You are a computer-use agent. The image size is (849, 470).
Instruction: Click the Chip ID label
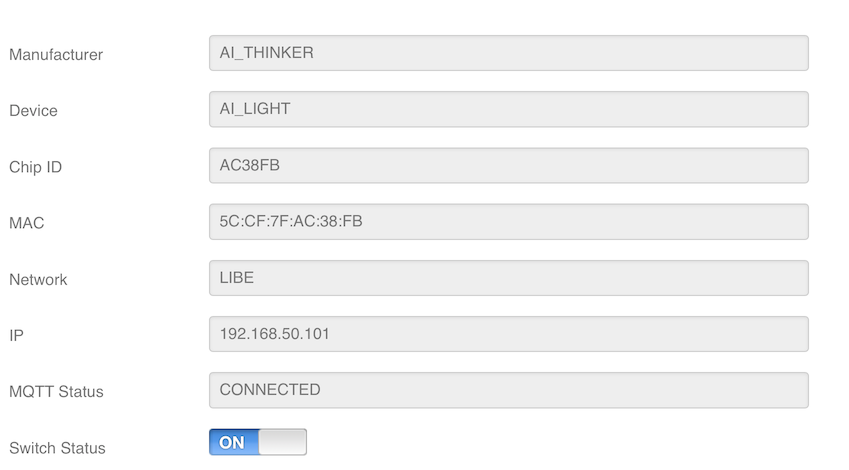[35, 167]
